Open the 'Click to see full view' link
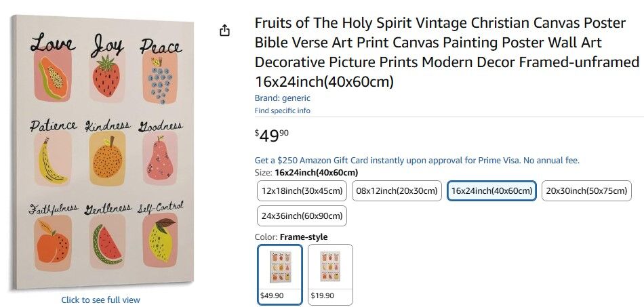The height and width of the screenshot is (307, 644). (x=100, y=300)
